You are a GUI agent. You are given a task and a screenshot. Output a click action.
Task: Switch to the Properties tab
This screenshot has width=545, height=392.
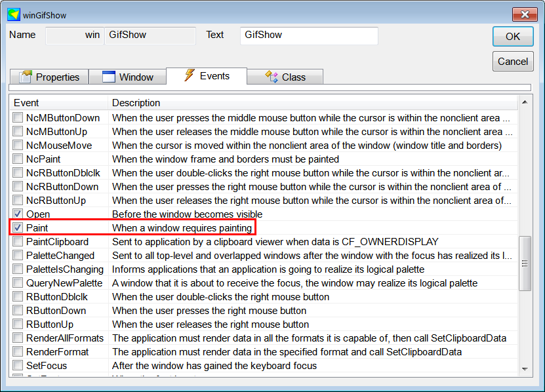(49, 77)
